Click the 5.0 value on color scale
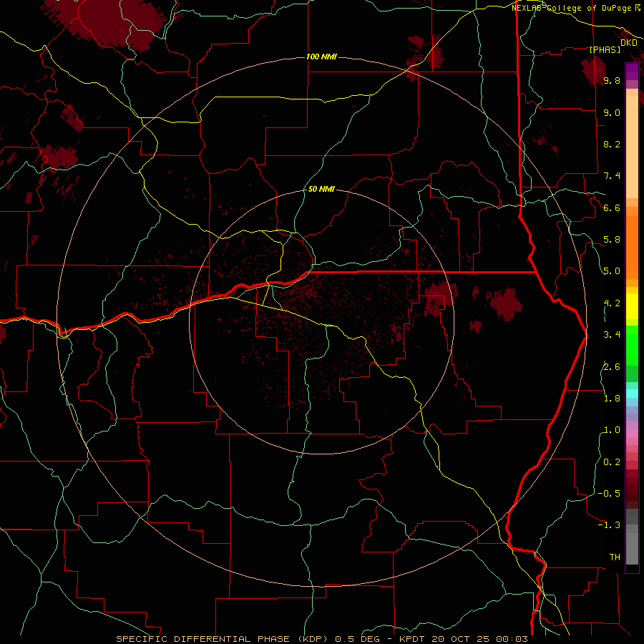The width and height of the screenshot is (644, 644). coord(612,271)
